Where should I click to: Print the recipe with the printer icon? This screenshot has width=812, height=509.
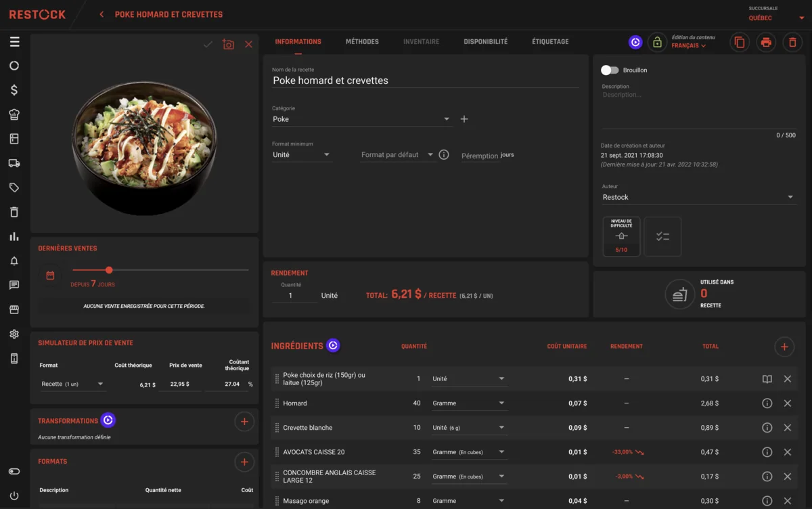766,42
